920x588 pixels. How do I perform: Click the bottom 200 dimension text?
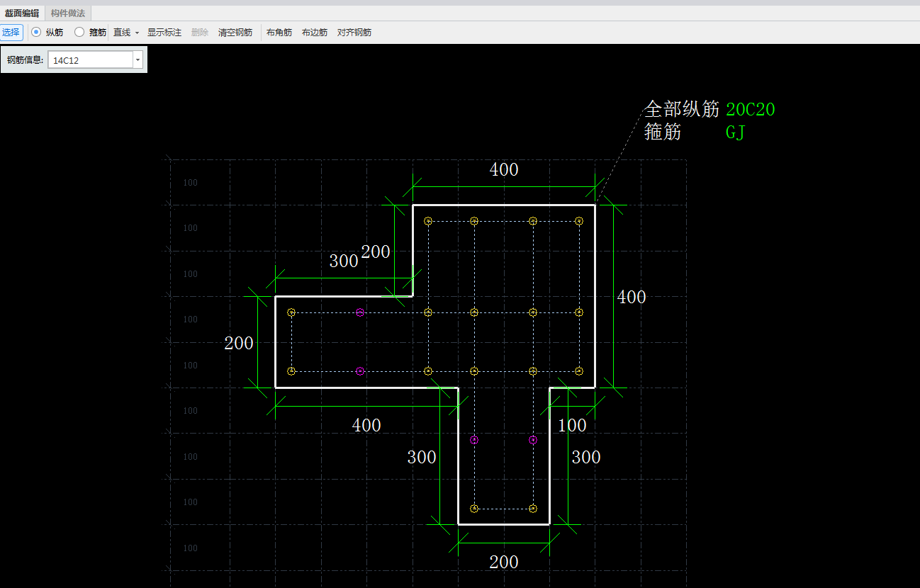click(504, 562)
